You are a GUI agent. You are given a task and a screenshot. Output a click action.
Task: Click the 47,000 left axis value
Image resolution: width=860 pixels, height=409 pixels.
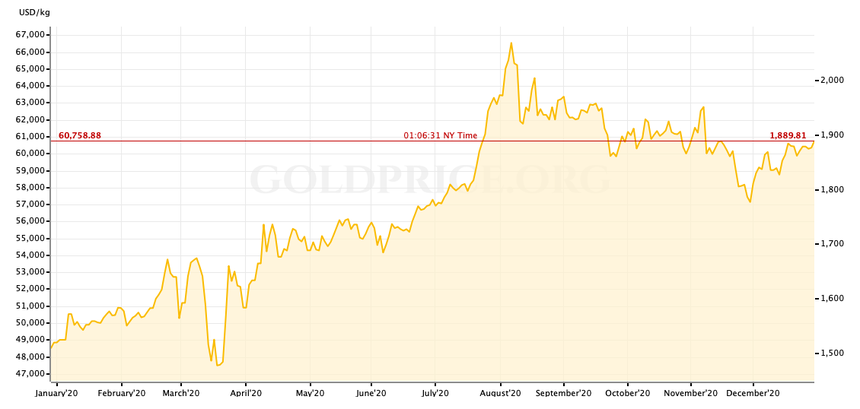(30, 373)
